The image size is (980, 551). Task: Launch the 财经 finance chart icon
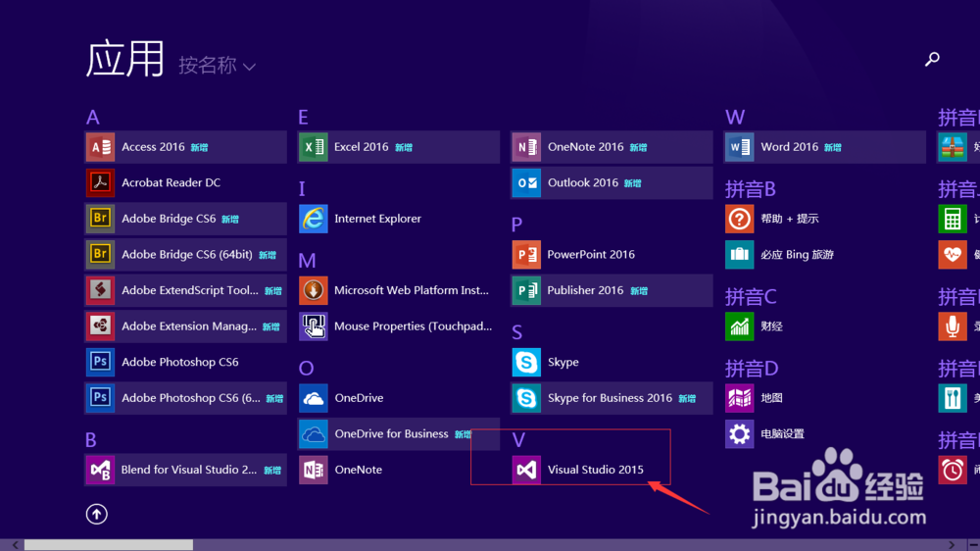739,326
